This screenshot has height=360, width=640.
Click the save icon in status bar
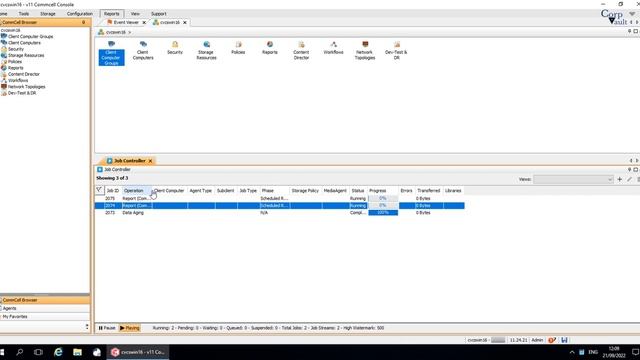click(x=564, y=340)
